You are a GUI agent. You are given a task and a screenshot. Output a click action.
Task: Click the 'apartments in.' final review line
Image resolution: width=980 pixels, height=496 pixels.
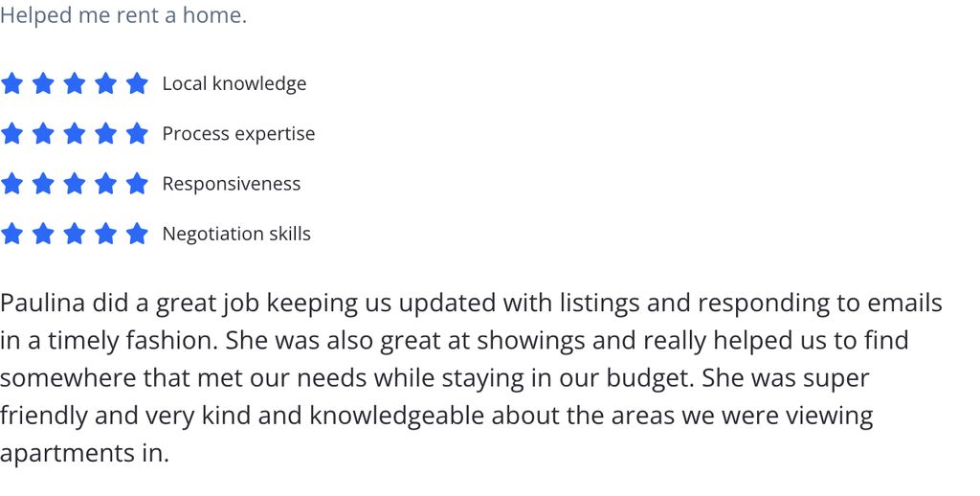coord(84,454)
